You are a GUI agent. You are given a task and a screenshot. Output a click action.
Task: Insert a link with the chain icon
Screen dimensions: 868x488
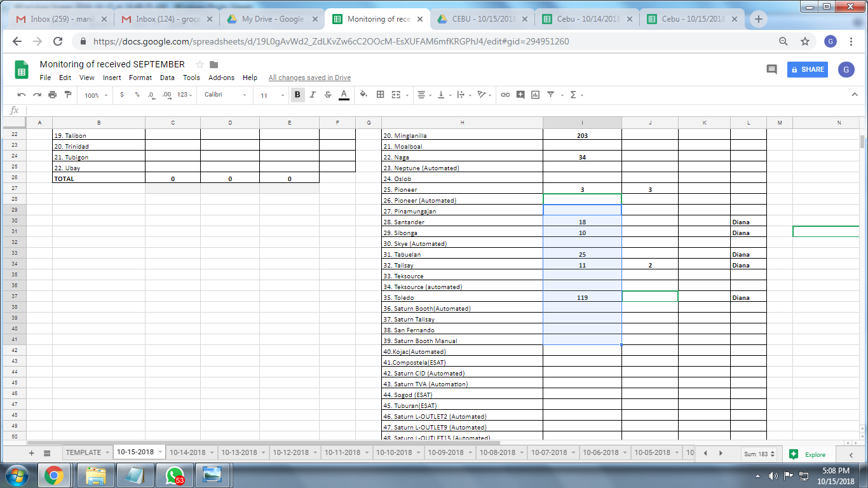pos(505,95)
